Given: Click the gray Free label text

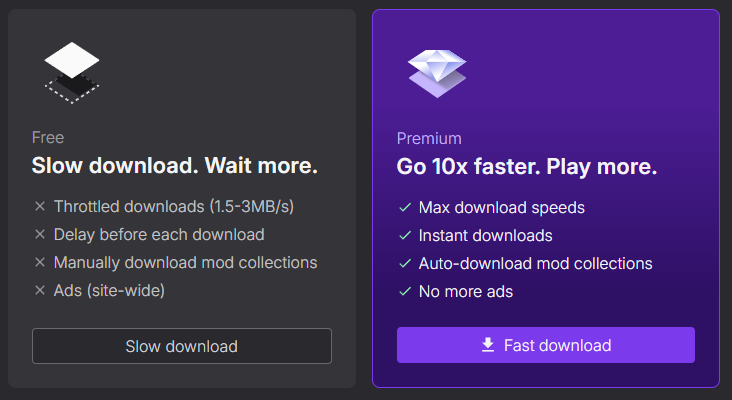Looking at the screenshot, I should pos(48,138).
